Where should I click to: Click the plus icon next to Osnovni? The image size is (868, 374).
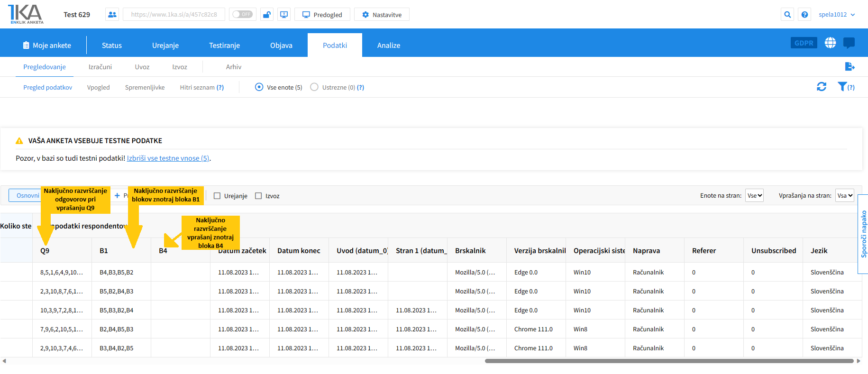117,195
